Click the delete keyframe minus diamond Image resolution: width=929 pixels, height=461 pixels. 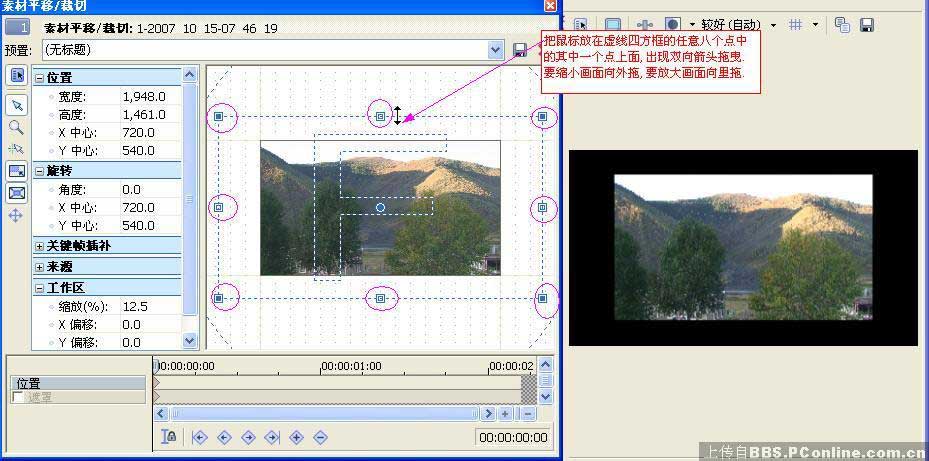320,438
